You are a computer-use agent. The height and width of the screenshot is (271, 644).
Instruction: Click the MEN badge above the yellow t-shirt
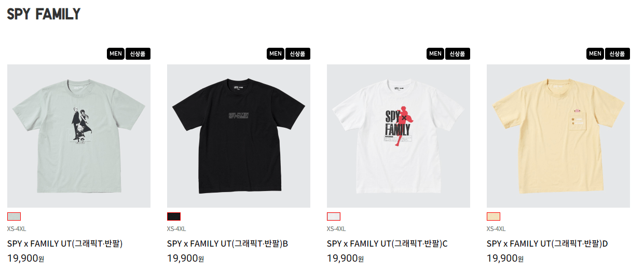pyautogui.click(x=595, y=53)
